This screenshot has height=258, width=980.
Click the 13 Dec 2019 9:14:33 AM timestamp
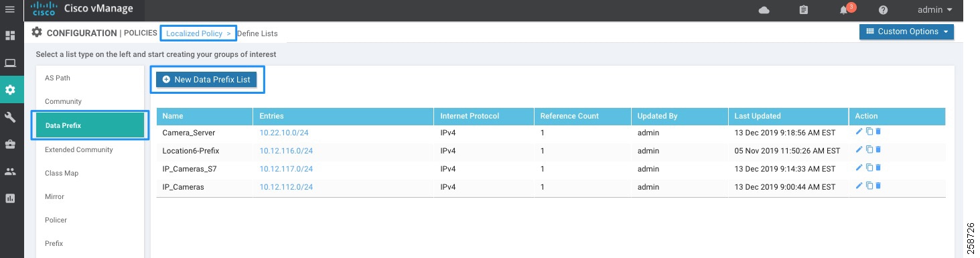(x=785, y=169)
